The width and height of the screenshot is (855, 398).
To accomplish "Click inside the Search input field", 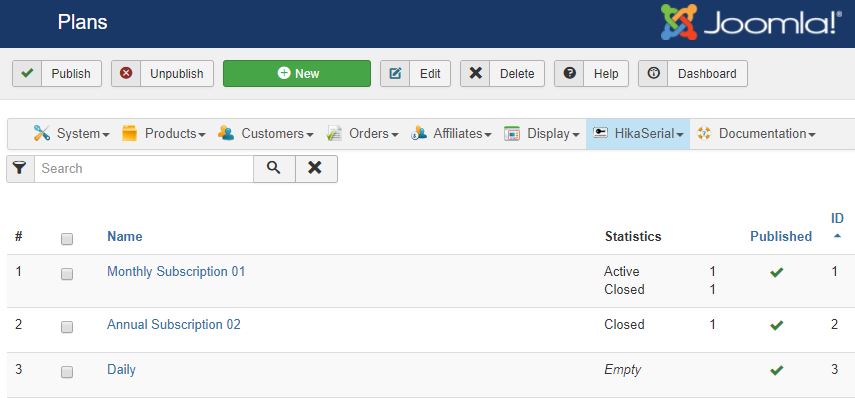I will coord(144,168).
